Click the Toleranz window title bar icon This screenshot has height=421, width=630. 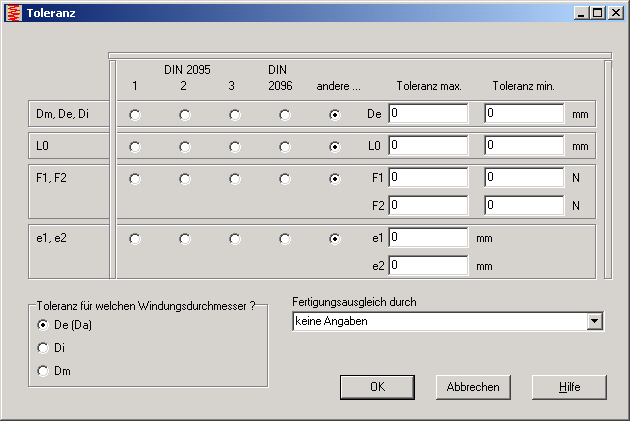pos(12,13)
